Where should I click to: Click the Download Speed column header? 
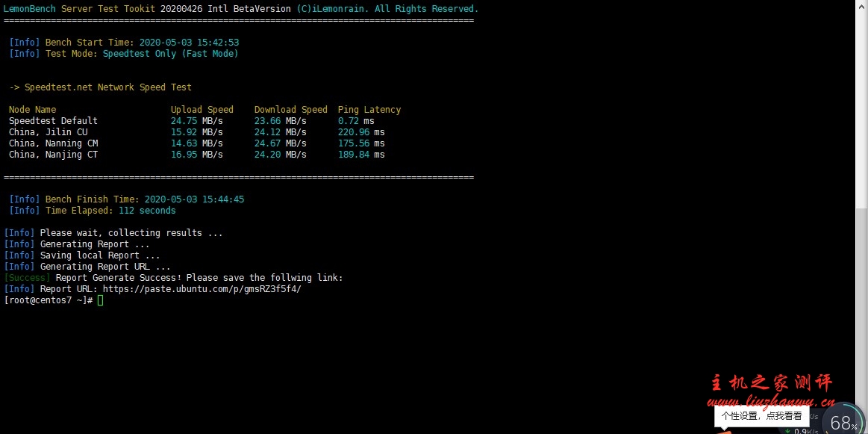coord(290,110)
